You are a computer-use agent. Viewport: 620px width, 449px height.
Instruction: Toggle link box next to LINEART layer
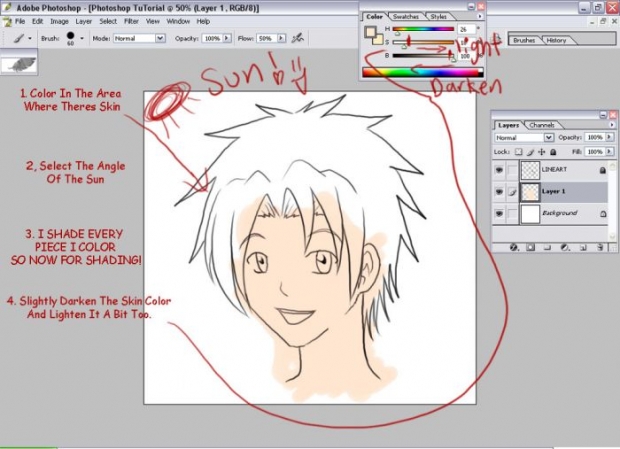click(512, 170)
